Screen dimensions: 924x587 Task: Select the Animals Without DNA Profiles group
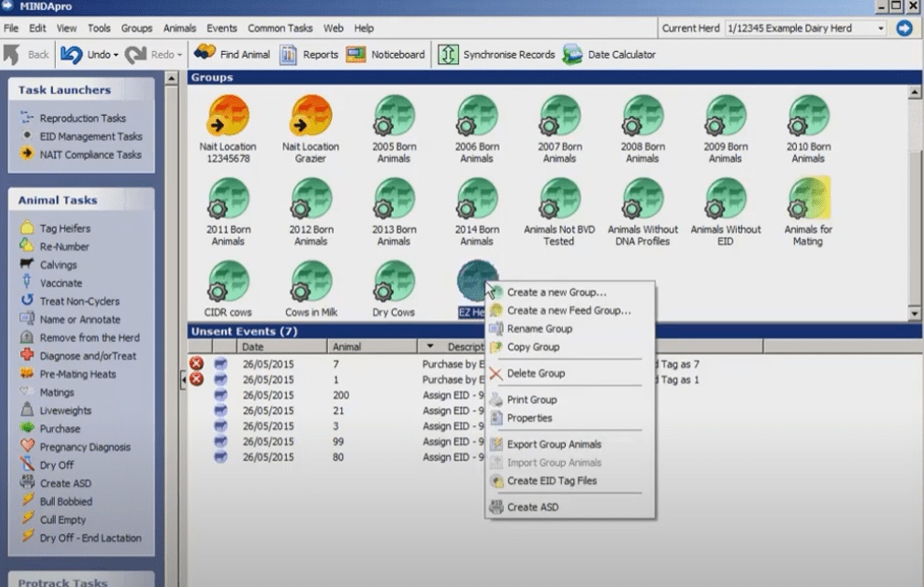[x=643, y=211]
